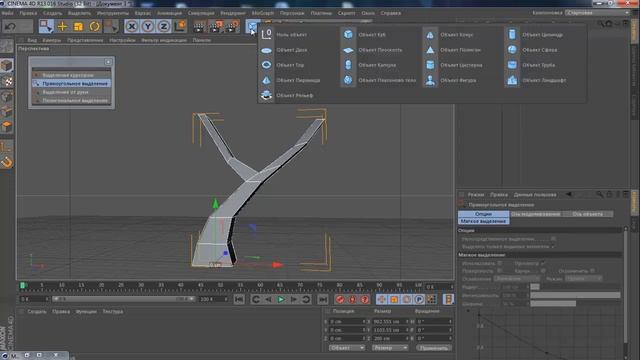Viewport: 640px width, 360px height.
Task: Open the Компоновка layout dropdown
Action: pyautogui.click(x=597, y=13)
